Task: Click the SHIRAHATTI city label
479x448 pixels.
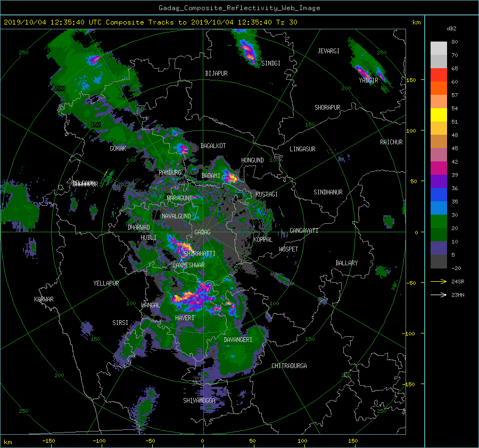Action: point(200,254)
